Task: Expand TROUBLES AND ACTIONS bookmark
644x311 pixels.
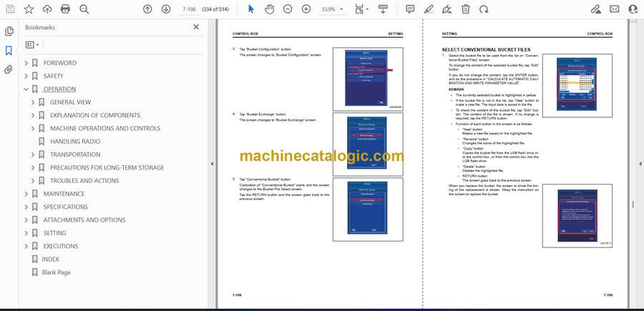Action: 33,181
